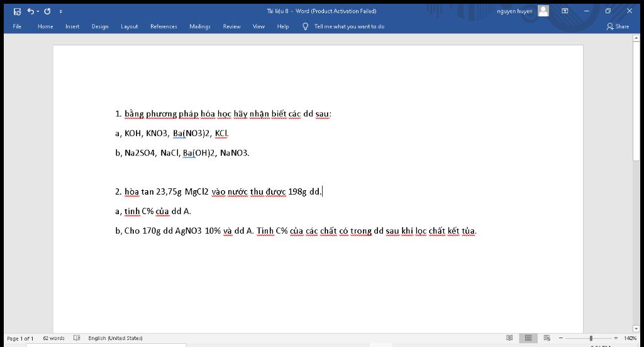The height and width of the screenshot is (347, 644).
Task: Click the line starting 'b, Cho 170g dd AgNO3'
Action: (296, 231)
